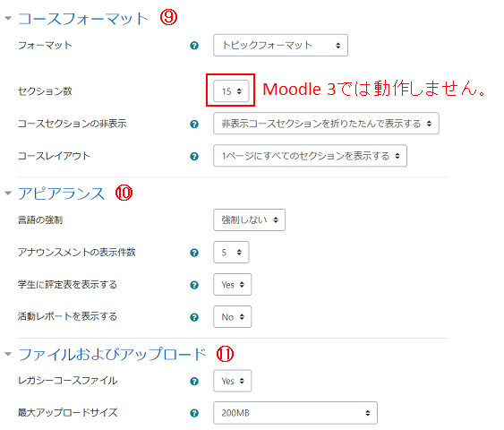Click the アピアランス section heading
Screen dimensions: 504x430
(62, 193)
